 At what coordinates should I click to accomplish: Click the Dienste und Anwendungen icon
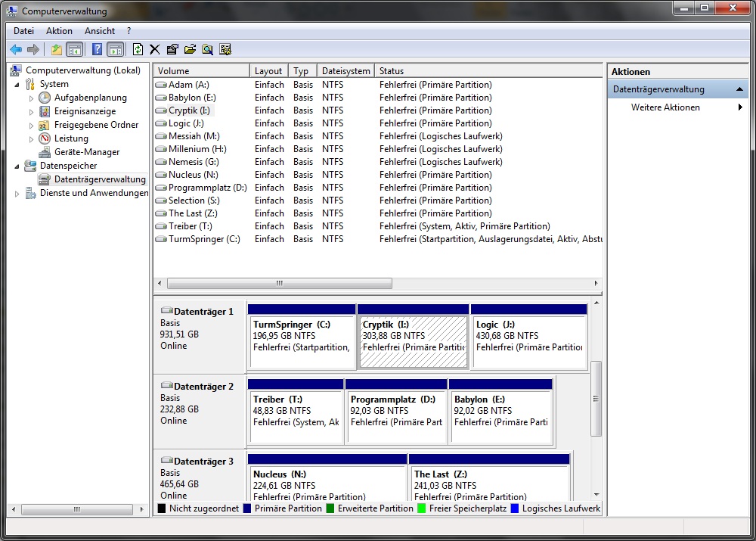(30, 193)
